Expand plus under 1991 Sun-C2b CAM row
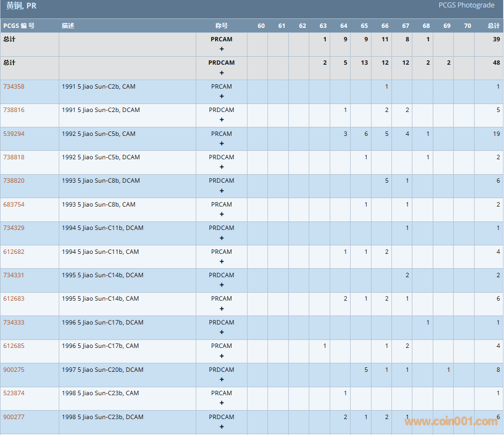This screenshot has width=504, height=435. (222, 97)
